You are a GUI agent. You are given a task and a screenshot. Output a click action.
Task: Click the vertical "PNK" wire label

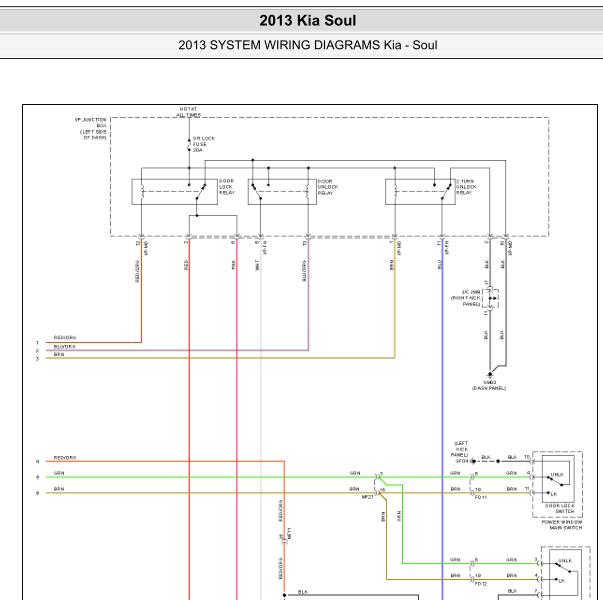point(233,265)
